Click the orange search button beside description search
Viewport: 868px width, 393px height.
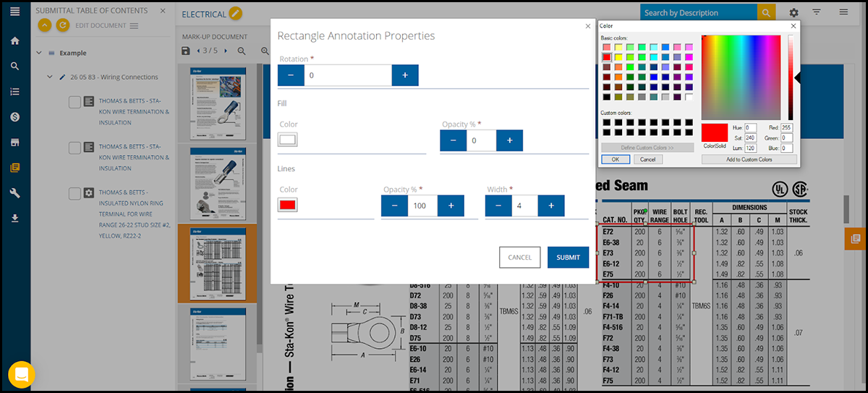(x=766, y=12)
